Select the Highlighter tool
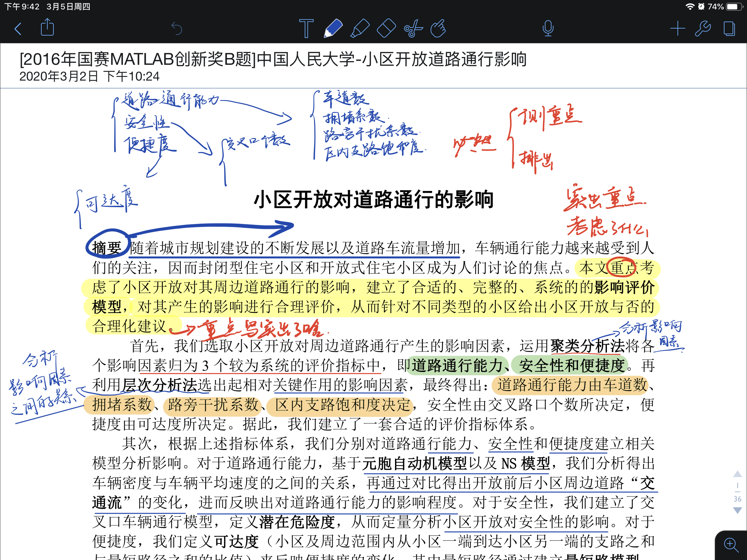This screenshot has width=747, height=560. point(360,28)
